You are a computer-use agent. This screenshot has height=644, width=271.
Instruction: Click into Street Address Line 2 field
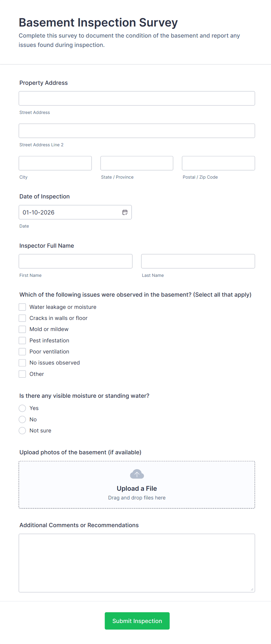[x=137, y=131]
